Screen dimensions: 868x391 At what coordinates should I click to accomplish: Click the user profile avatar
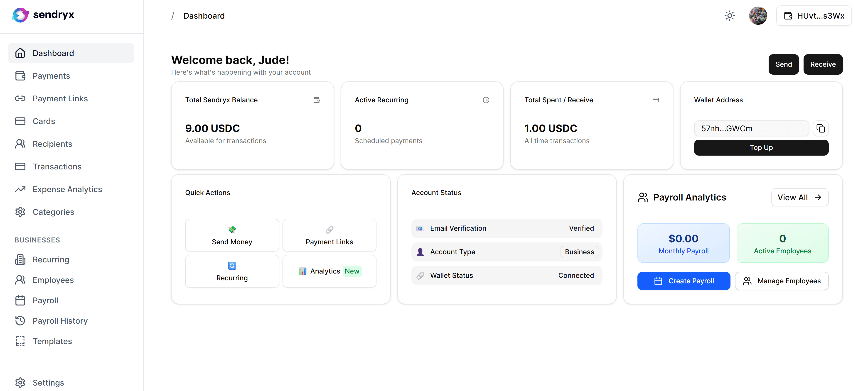click(758, 16)
